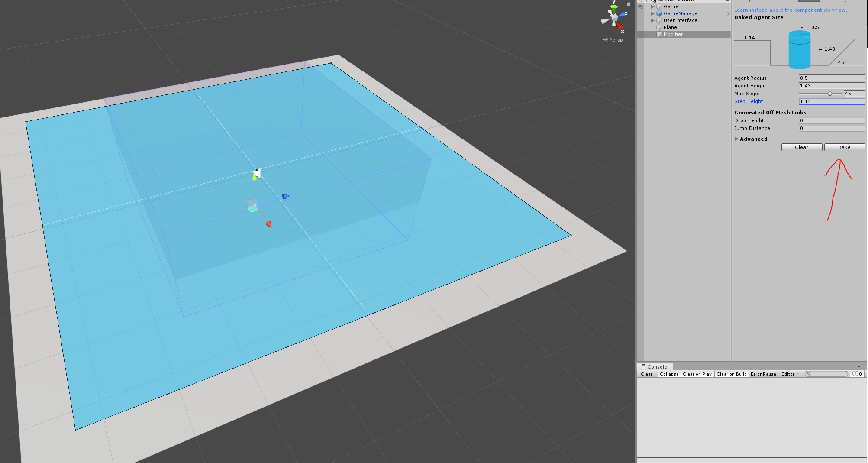Click the GameManager blue prefab cube icon
The height and width of the screenshot is (463, 868).
point(659,13)
